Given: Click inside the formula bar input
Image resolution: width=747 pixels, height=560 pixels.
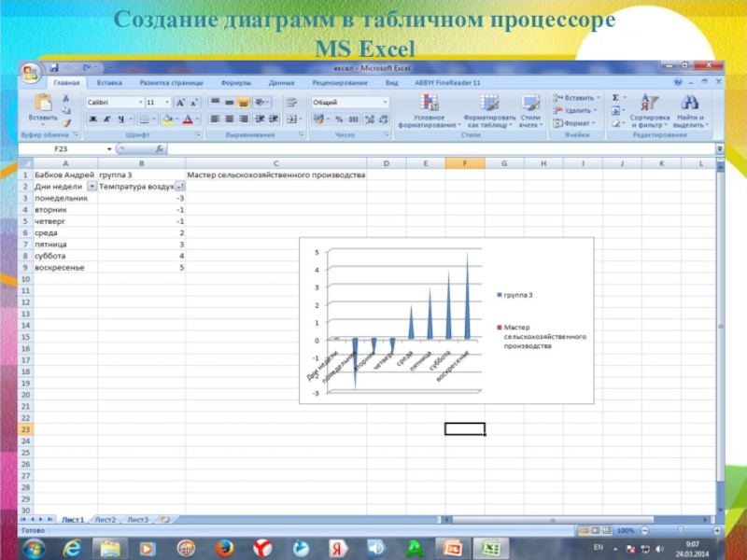Looking at the screenshot, I should click(441, 149).
